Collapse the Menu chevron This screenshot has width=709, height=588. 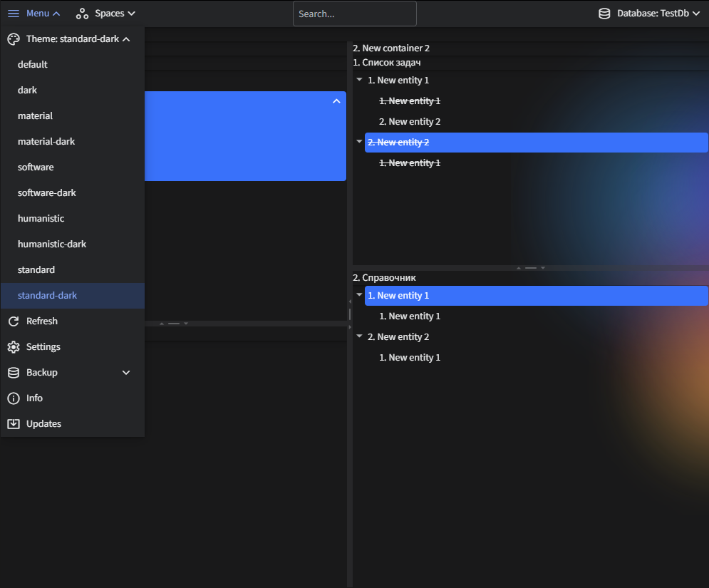click(x=56, y=14)
